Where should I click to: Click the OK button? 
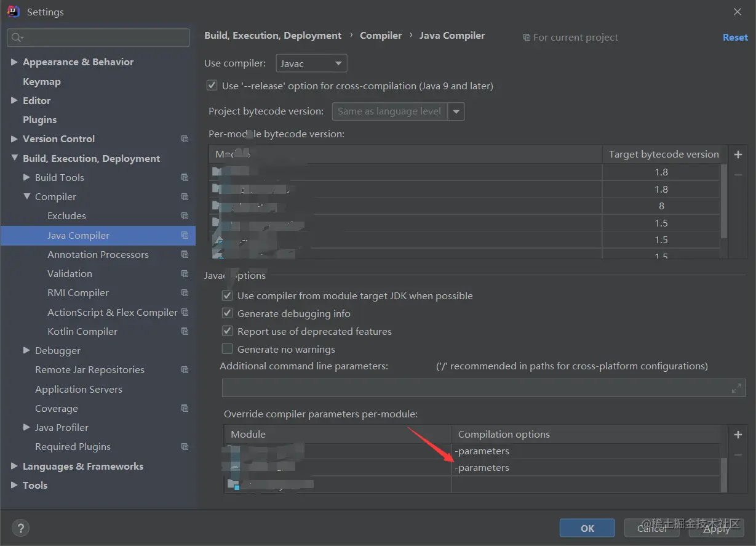point(587,528)
